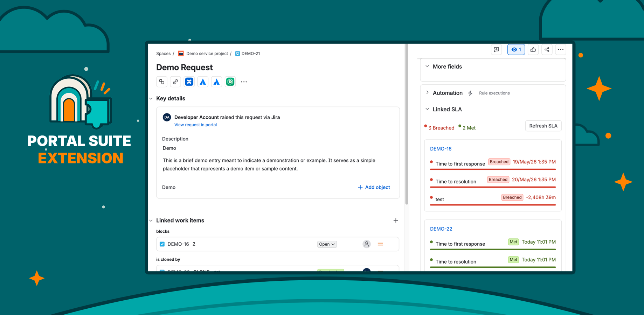Click the DEMO-16 work item type checkbox icon

(162, 244)
